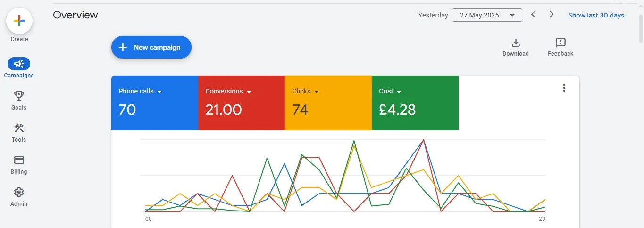Click the New campaign button

[x=151, y=47]
